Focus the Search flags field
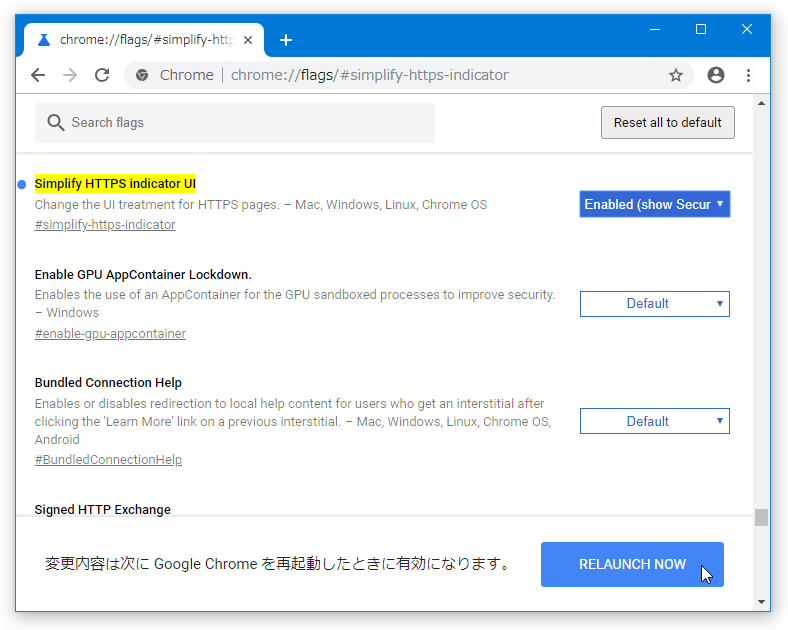Screen dimensions: 788x630 (235, 123)
